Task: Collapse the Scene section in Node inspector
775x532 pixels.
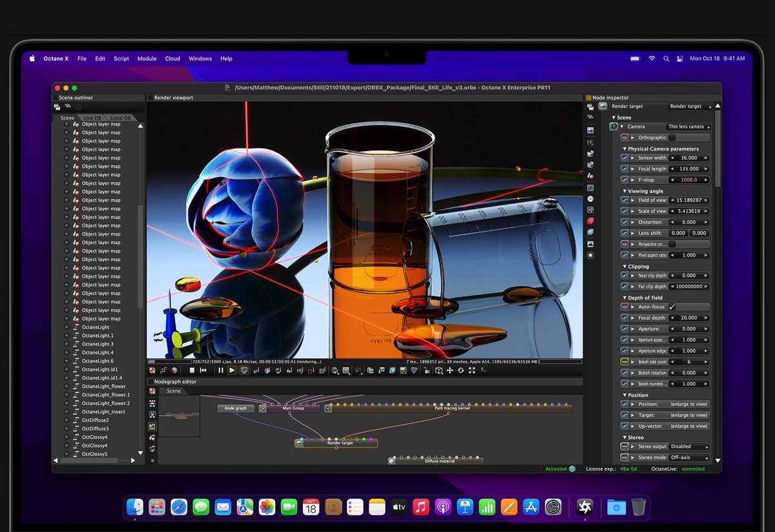Action: (x=614, y=118)
